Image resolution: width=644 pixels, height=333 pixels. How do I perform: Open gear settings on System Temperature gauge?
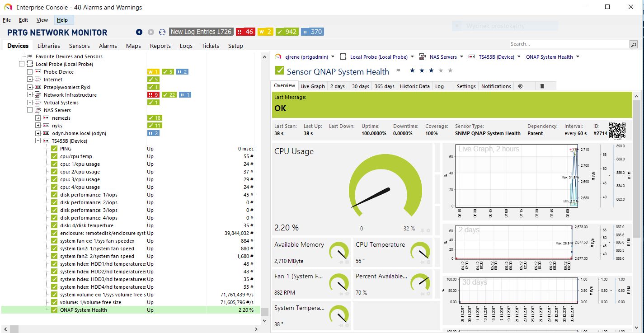pyautogui.click(x=347, y=325)
